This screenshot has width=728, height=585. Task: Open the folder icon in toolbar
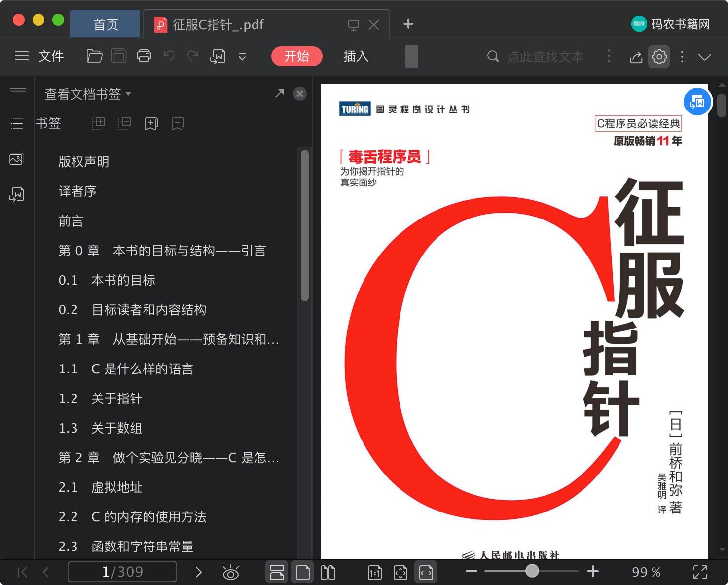point(94,56)
